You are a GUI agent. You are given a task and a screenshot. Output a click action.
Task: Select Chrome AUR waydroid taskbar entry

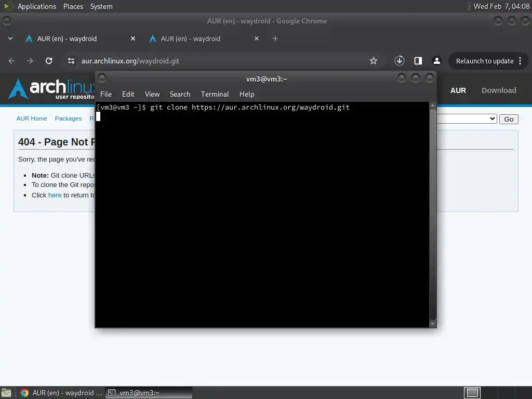(x=61, y=393)
